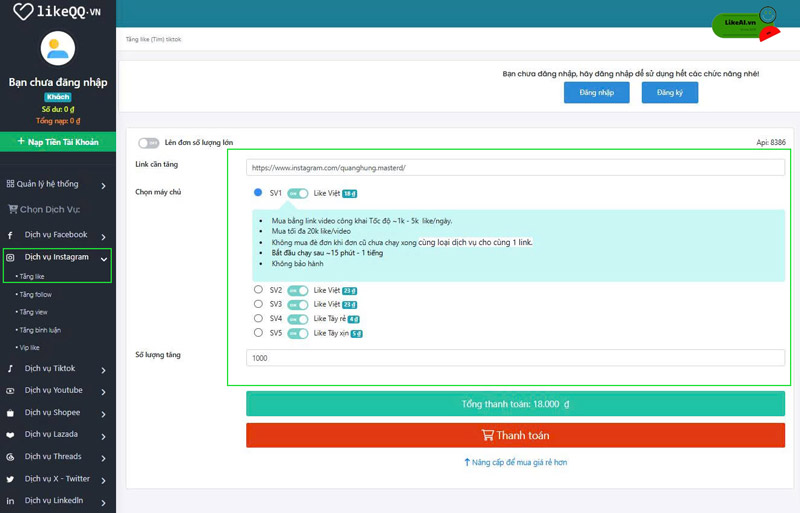Image resolution: width=800 pixels, height=513 pixels.
Task: Open Tăng bình luận submenu item
Action: (x=40, y=330)
